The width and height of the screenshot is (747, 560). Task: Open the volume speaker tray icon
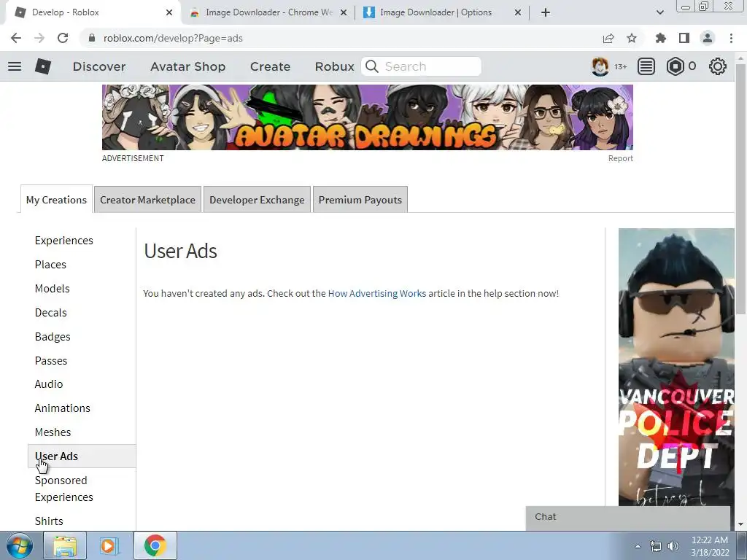point(673,546)
